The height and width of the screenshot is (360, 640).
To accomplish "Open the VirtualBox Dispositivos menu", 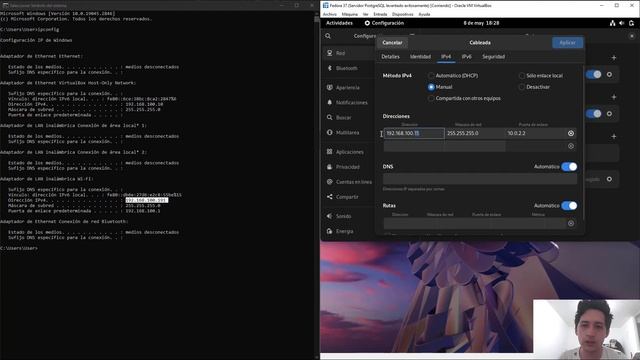I will [402, 14].
